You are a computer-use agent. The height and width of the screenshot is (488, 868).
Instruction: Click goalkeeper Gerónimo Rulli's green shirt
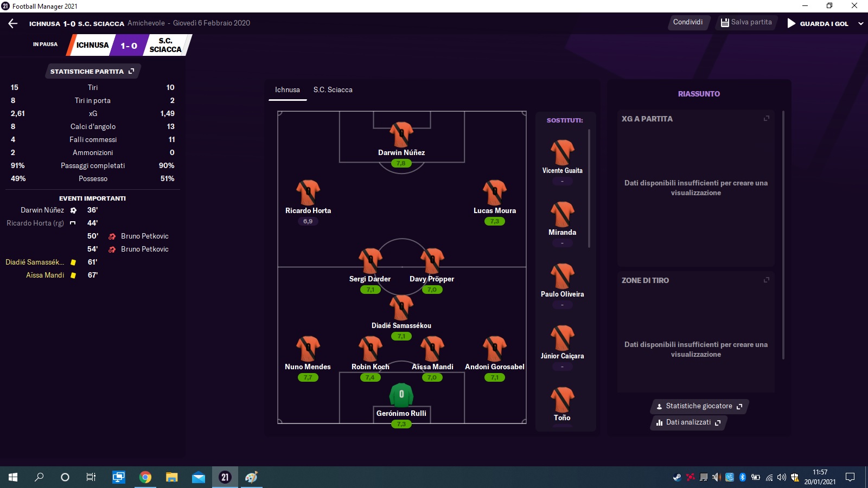401,395
